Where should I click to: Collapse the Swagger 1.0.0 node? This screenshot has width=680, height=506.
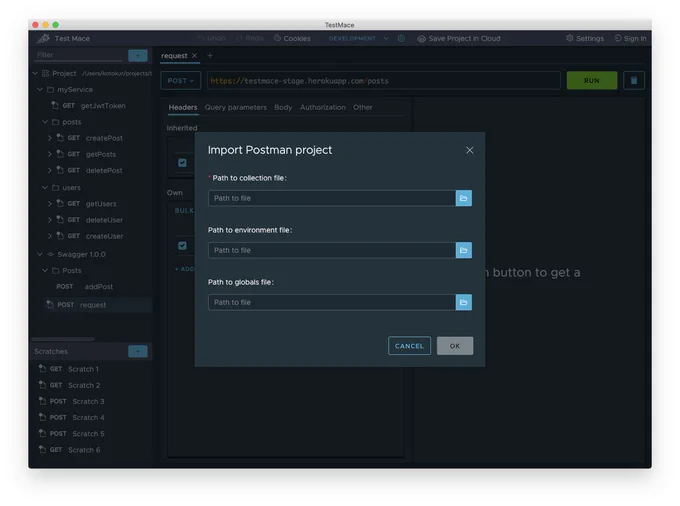[40, 254]
